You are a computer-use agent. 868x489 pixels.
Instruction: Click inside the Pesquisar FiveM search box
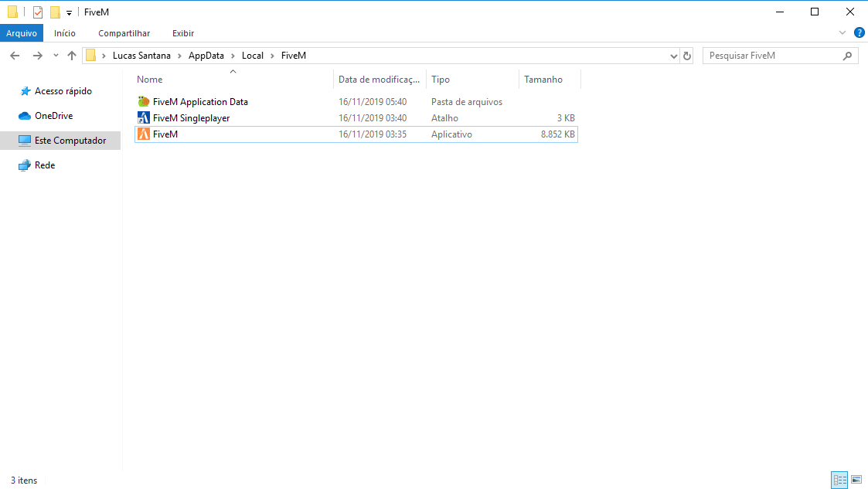(x=773, y=55)
